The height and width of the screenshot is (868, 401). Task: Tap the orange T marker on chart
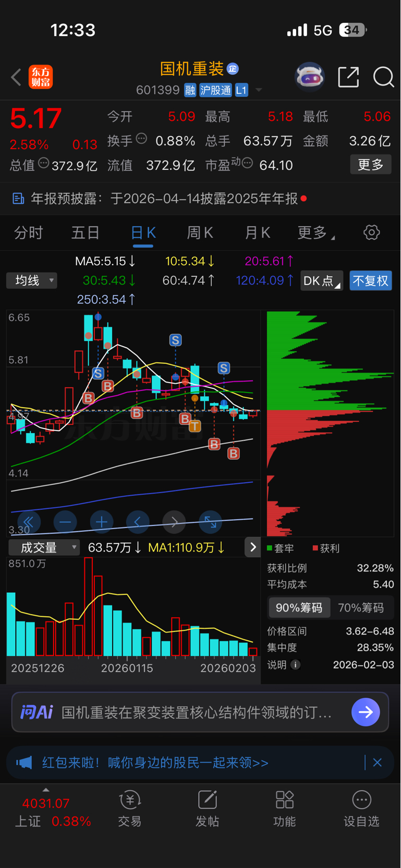click(195, 426)
